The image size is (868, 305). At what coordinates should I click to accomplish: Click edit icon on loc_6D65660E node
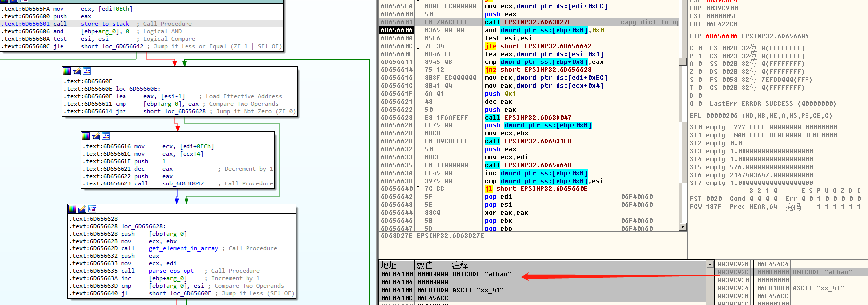[x=77, y=71]
